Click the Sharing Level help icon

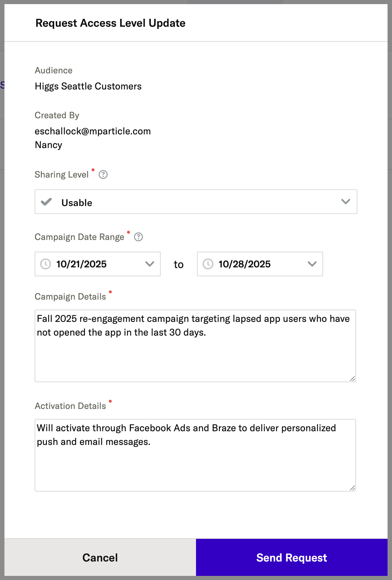(103, 175)
